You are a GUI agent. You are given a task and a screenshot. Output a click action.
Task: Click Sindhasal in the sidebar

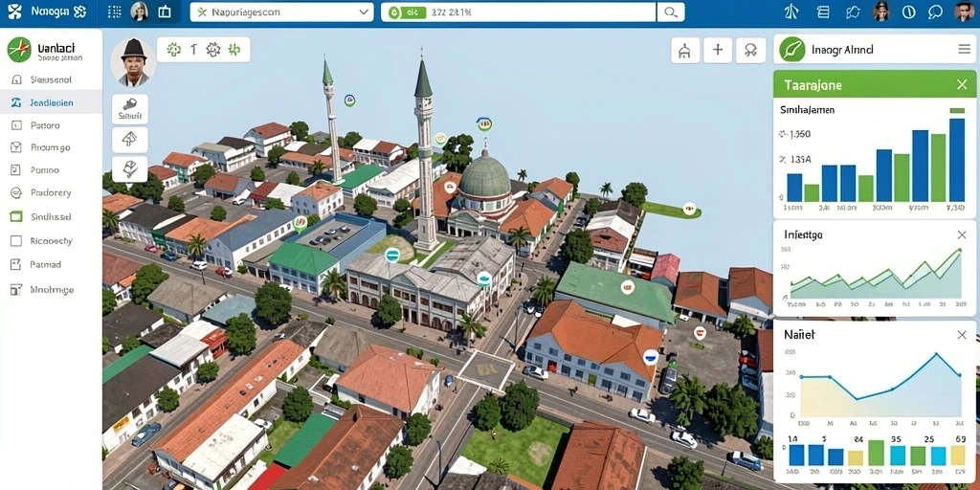(x=51, y=217)
